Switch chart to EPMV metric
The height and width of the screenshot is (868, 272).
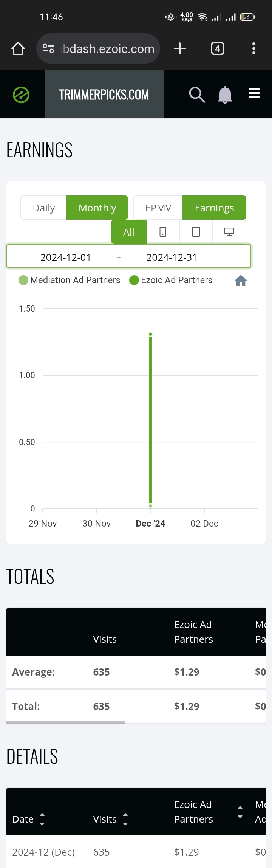158,208
